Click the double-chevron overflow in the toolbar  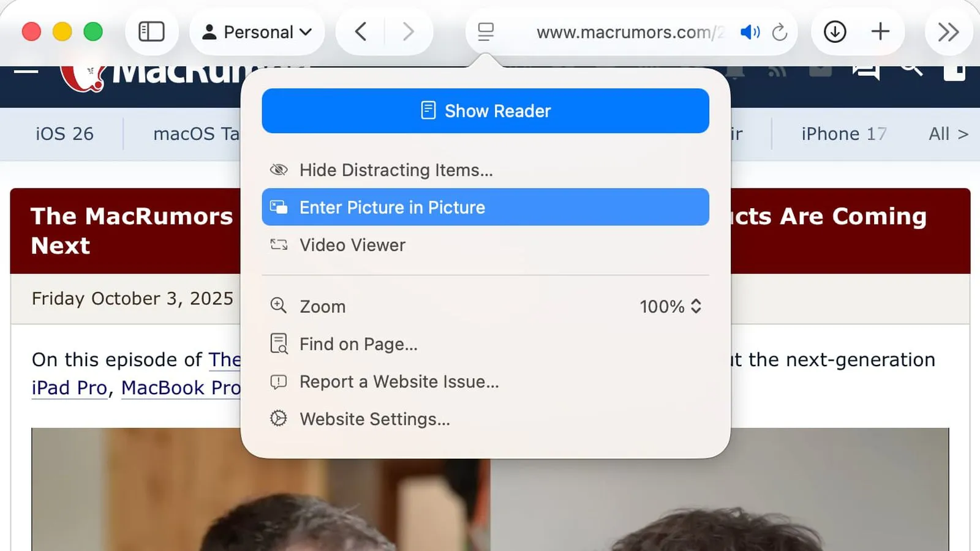pyautogui.click(x=949, y=31)
